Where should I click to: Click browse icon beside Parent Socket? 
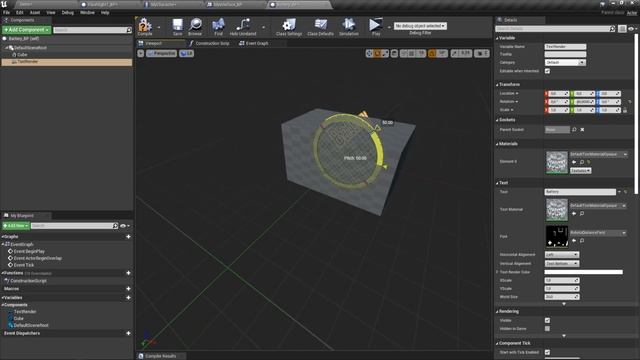(574, 129)
